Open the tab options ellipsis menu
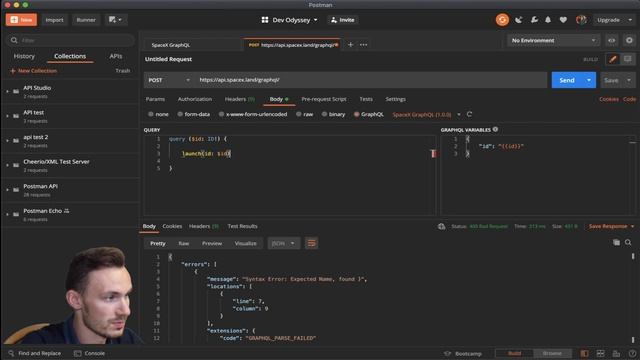640x360 pixels. click(x=363, y=45)
